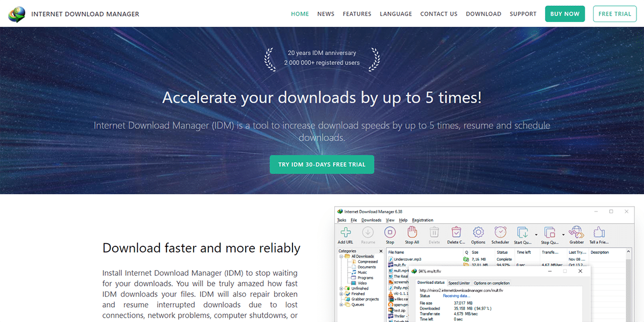Click the Resume download icon

pyautogui.click(x=368, y=232)
